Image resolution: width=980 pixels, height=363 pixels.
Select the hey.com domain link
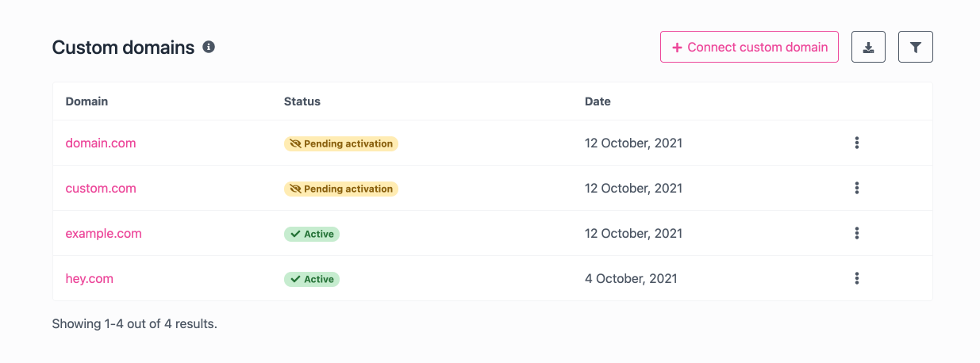point(89,279)
